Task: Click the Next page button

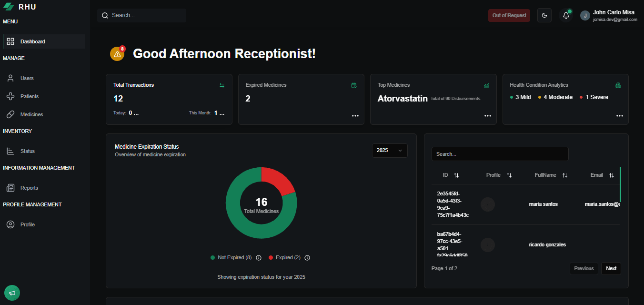Action: click(611, 268)
